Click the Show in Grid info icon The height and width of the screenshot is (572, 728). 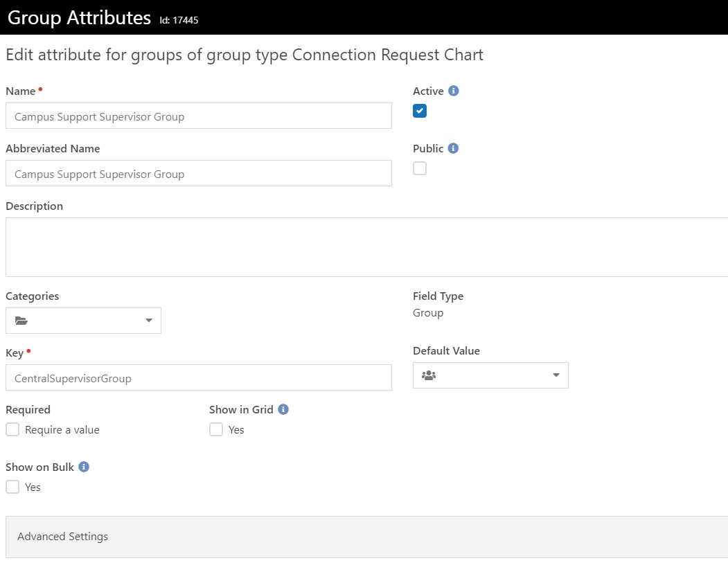click(283, 409)
